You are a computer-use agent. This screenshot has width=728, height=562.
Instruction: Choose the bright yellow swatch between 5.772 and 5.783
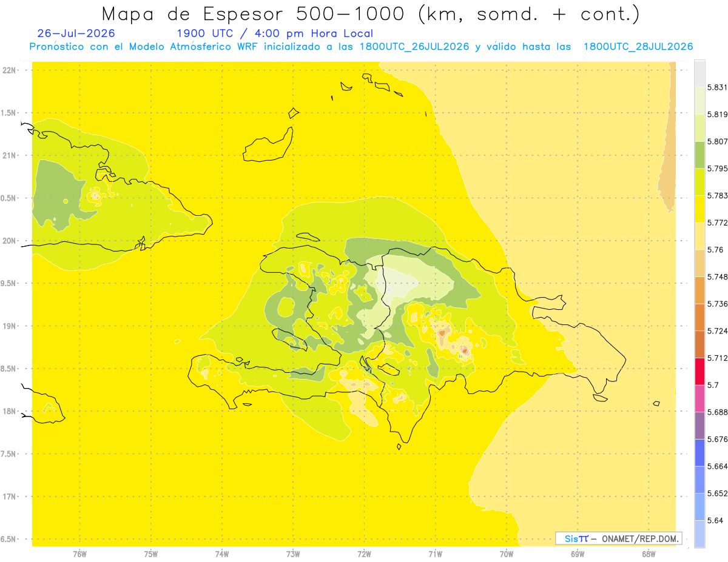(x=699, y=209)
